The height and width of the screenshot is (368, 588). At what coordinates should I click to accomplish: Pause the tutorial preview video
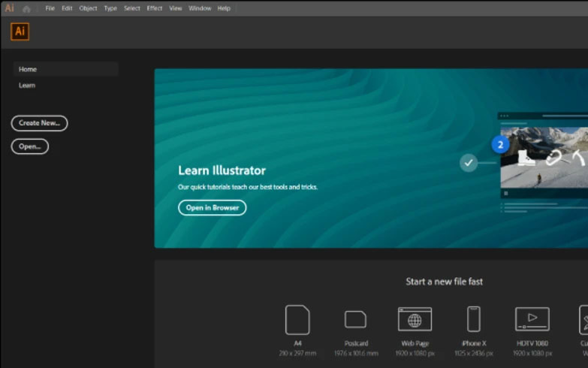(506, 194)
